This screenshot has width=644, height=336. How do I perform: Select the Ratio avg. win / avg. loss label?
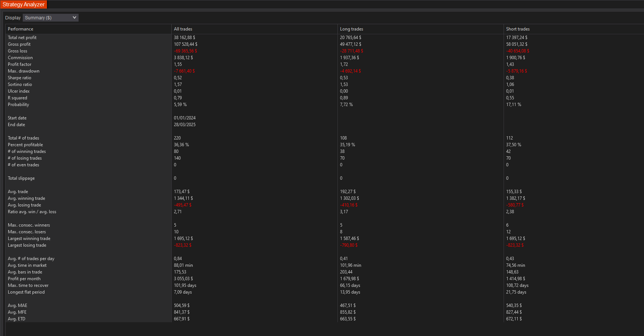point(32,212)
